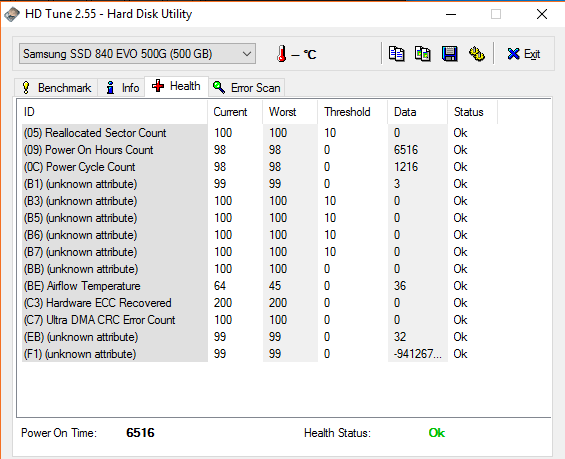The height and width of the screenshot is (459, 565).
Task: Click the Power On Time label
Action: 59,433
